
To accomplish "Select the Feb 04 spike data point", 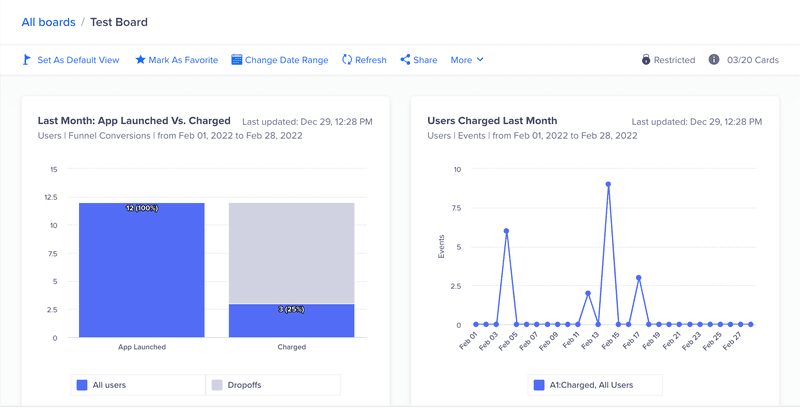I will (506, 231).
